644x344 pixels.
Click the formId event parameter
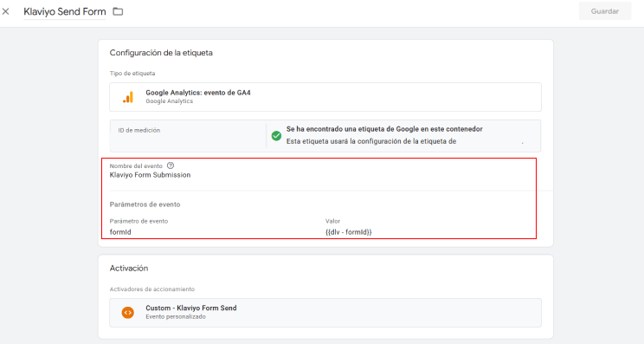[x=120, y=232]
